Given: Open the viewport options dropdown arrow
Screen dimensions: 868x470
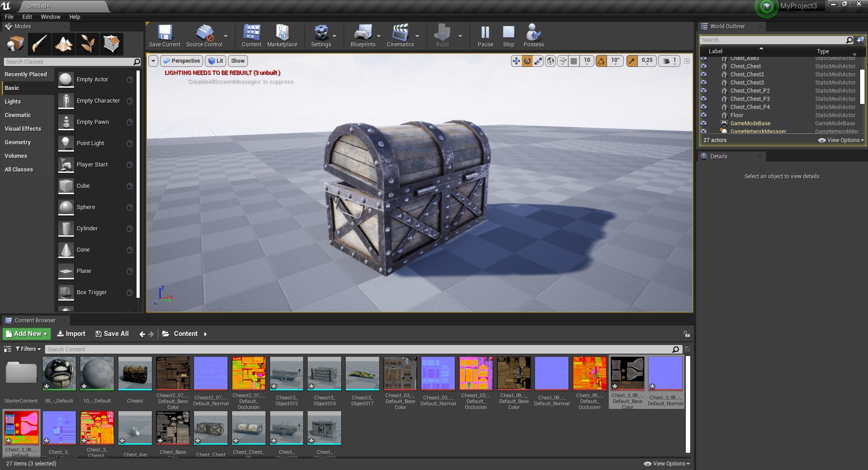Looking at the screenshot, I should 153,61.
